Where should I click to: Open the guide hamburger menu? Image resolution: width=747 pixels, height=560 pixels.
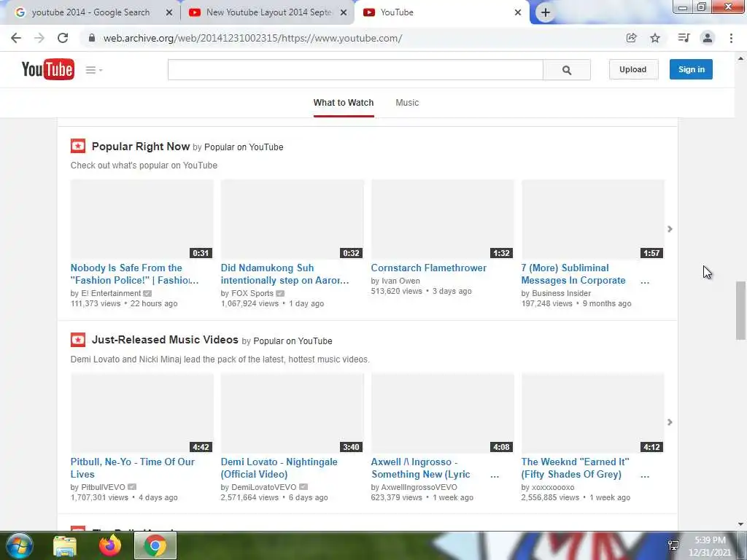(93, 70)
